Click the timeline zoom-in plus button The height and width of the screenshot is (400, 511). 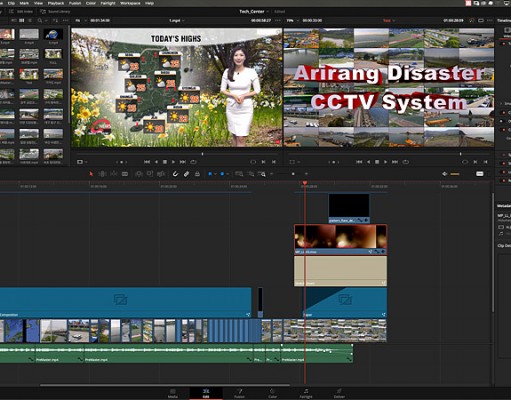306,174
